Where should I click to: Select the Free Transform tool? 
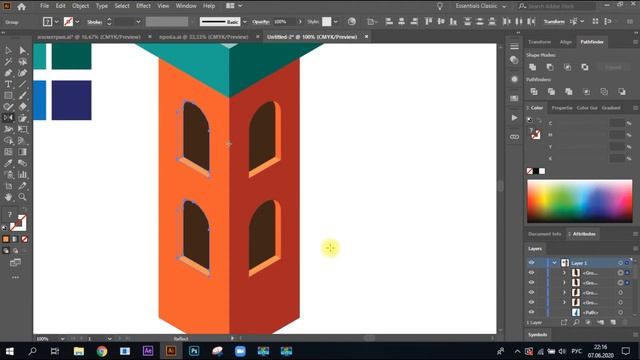tap(22, 129)
